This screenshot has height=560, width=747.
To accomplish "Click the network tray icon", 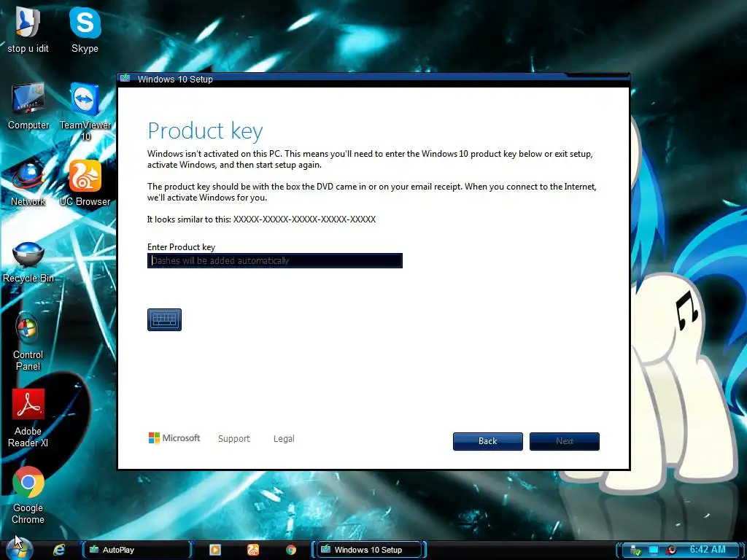I will (635, 550).
